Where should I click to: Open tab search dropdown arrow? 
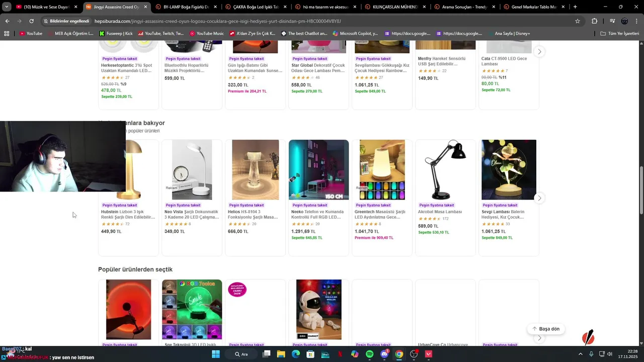[x=7, y=7]
